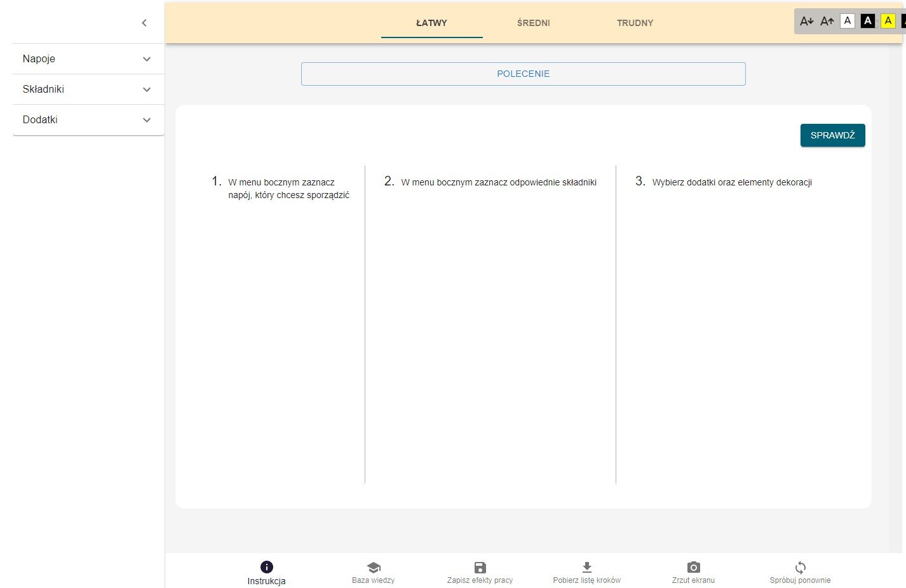Select the ŁATWY difficulty tab
The image size is (906, 588).
click(x=431, y=23)
